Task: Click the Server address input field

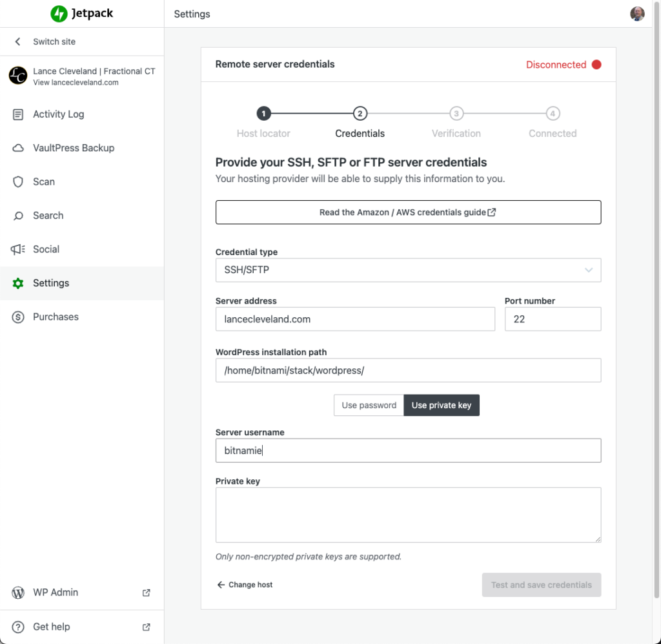Action: [x=355, y=319]
